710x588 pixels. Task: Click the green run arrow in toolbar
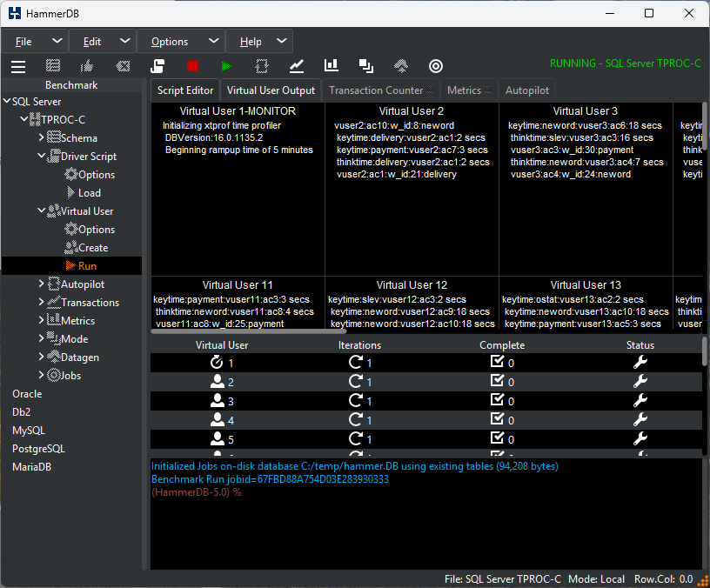click(x=226, y=66)
